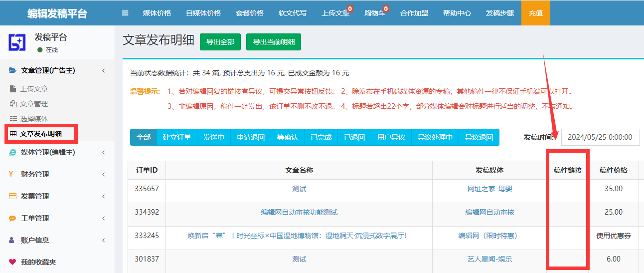Expand the 财务管理 sidebar section

point(35,174)
